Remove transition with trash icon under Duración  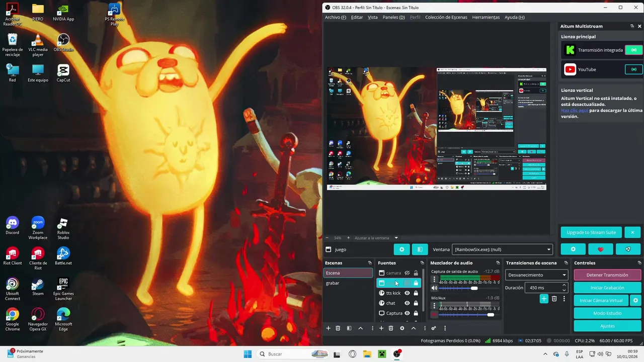pyautogui.click(x=554, y=299)
